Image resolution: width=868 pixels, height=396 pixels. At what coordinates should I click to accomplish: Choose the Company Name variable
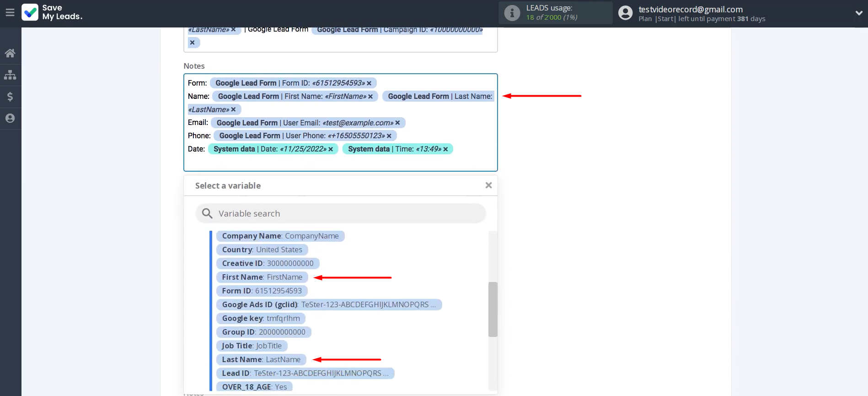(x=280, y=236)
